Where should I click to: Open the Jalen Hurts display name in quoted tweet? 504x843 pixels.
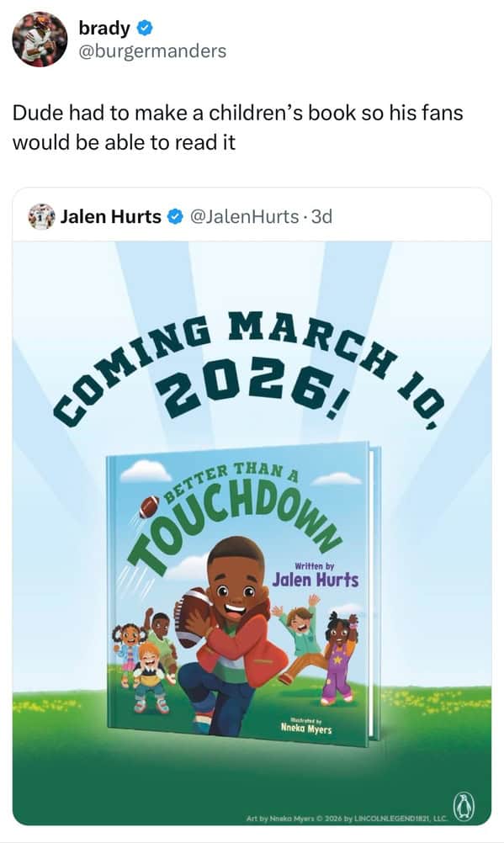111,217
